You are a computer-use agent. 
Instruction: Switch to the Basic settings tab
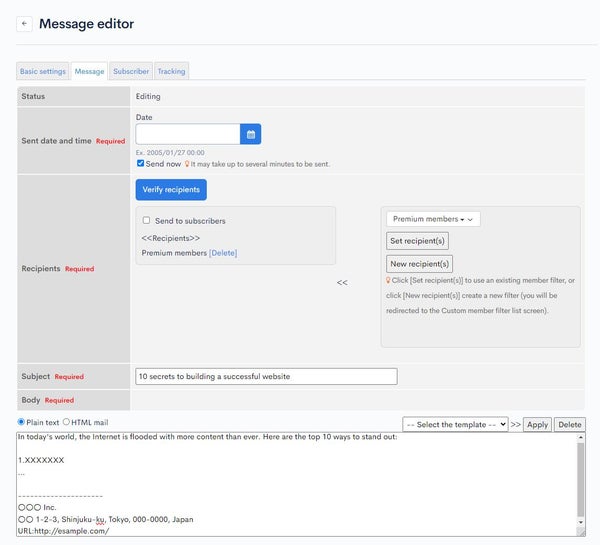pos(43,71)
